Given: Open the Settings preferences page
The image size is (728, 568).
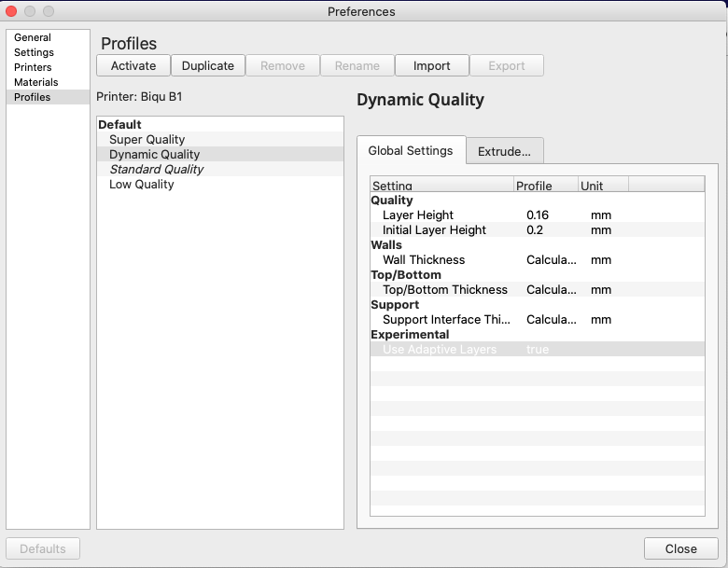Looking at the screenshot, I should pos(48,52).
